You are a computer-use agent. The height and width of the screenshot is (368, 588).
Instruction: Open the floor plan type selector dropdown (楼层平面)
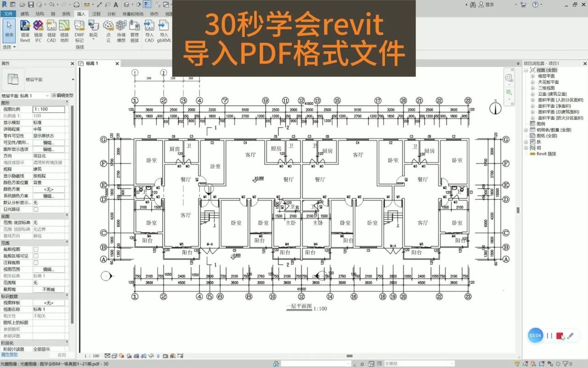click(x=73, y=80)
